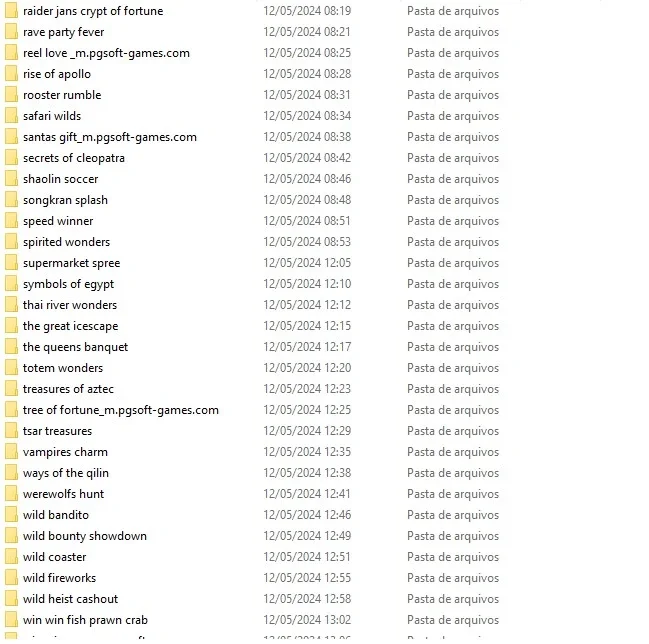649x644 pixels.
Task: Click the spirited wonders folder icon
Action: tap(11, 242)
